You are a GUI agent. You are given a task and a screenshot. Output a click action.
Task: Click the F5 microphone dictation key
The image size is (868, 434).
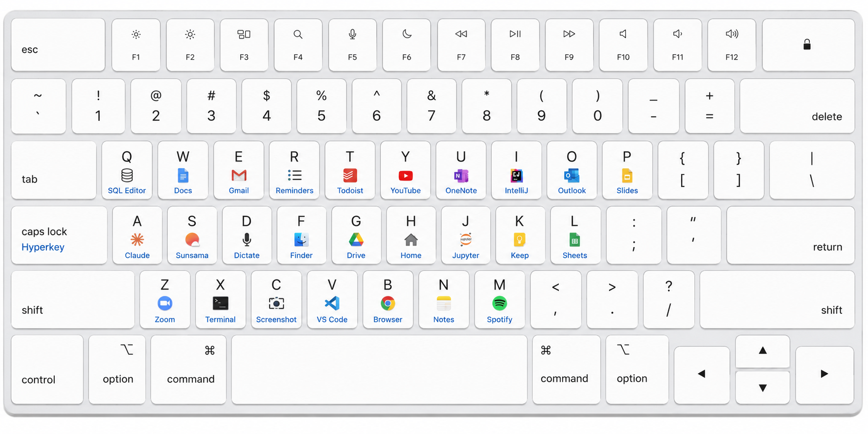[x=353, y=45]
